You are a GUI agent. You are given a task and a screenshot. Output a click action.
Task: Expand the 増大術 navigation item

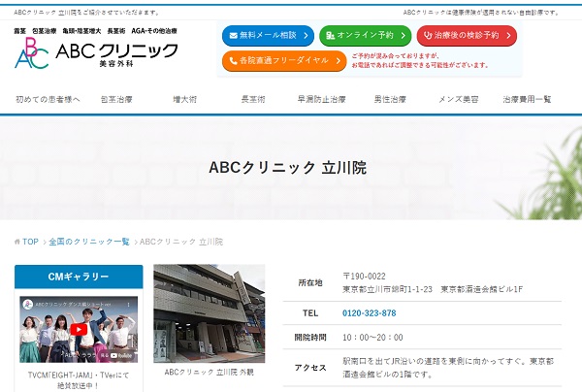click(x=184, y=100)
